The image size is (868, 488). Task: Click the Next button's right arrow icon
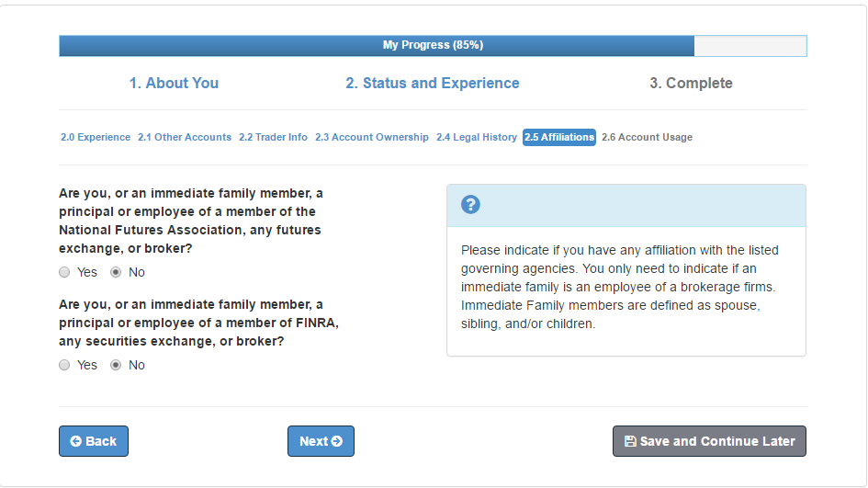coord(336,441)
